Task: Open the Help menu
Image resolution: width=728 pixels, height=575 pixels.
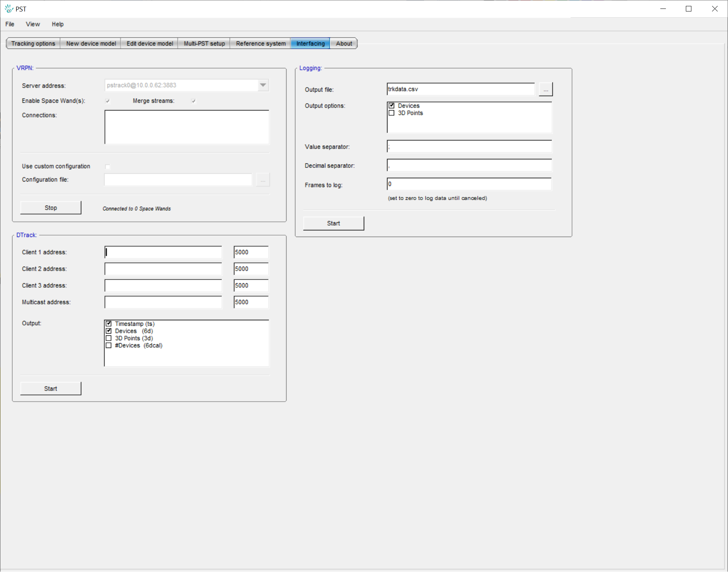Action: [x=57, y=24]
